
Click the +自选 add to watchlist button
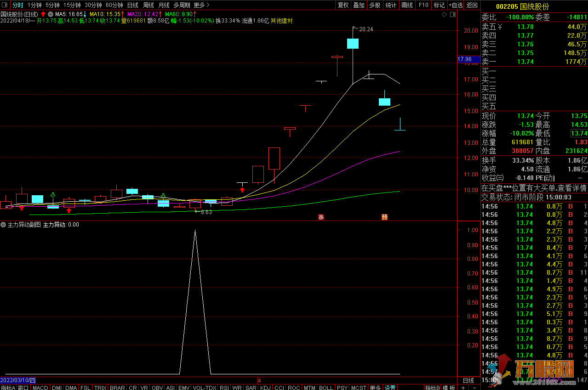455,5
